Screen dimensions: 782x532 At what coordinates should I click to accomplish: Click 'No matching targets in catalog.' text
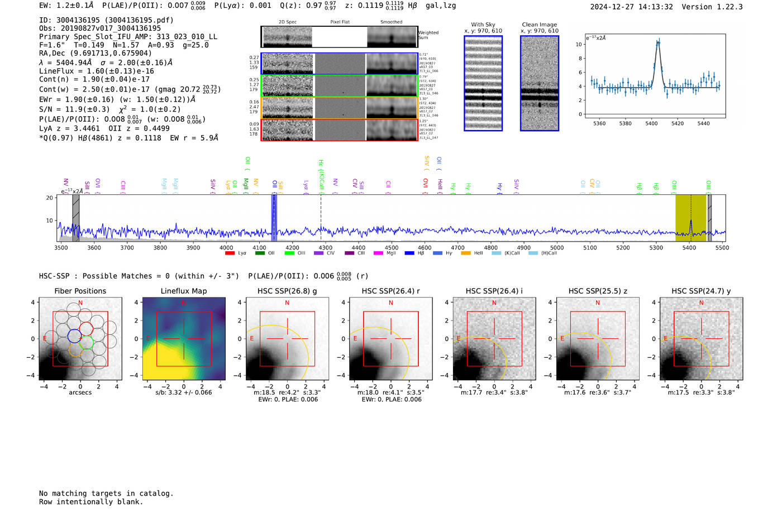tap(106, 493)
